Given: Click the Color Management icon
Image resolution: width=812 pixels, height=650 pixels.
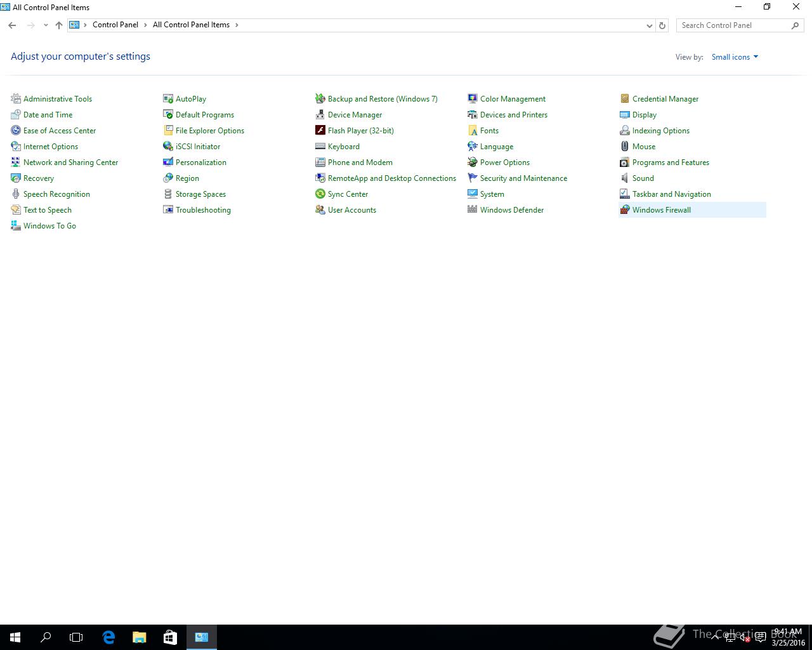Looking at the screenshot, I should pos(473,98).
